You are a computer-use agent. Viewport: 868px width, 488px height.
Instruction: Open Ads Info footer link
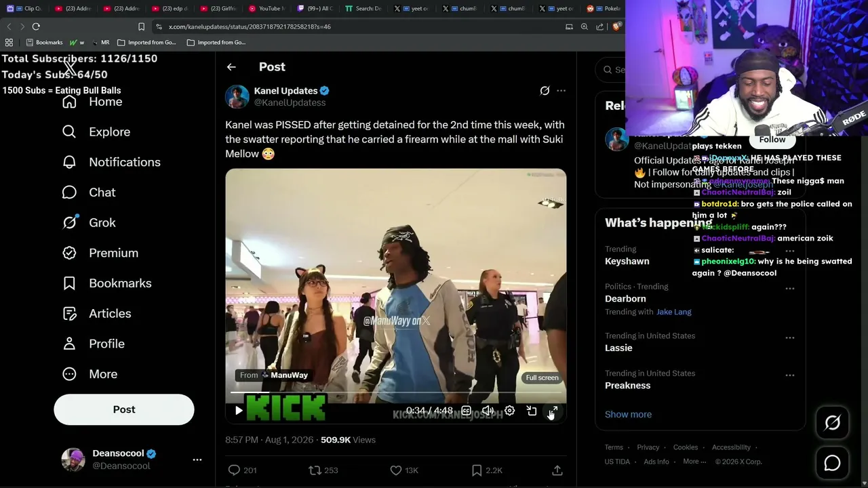656,462
